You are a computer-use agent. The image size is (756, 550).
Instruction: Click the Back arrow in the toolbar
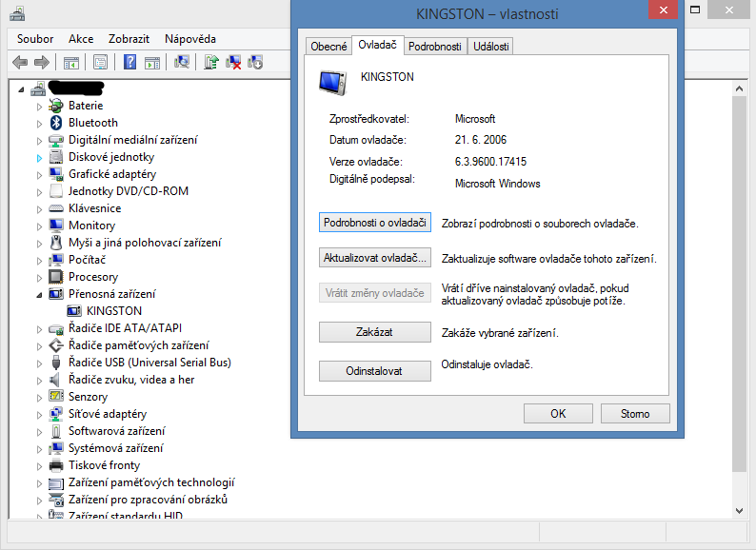[20, 62]
